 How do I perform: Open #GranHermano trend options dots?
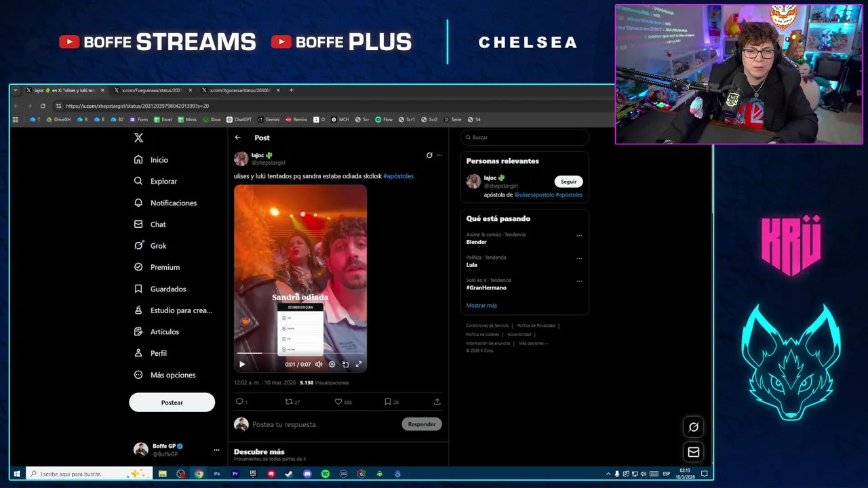pos(579,281)
